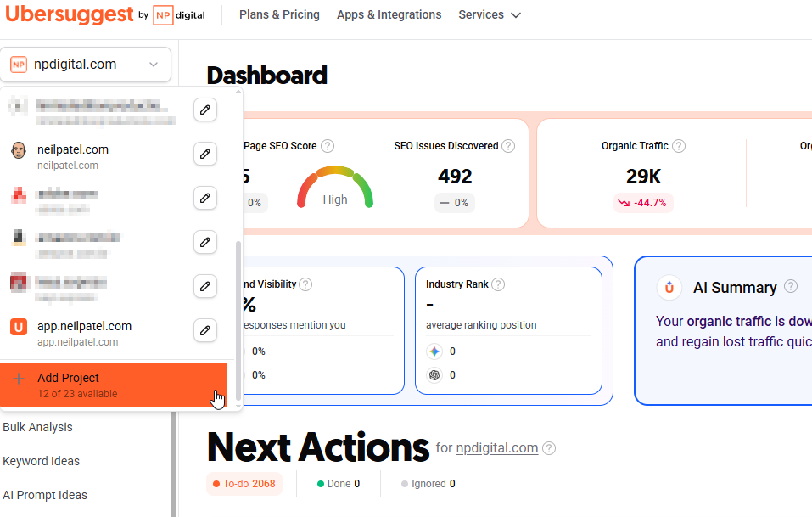Show Ignored actions filter
This screenshot has height=517, width=812.
428,484
